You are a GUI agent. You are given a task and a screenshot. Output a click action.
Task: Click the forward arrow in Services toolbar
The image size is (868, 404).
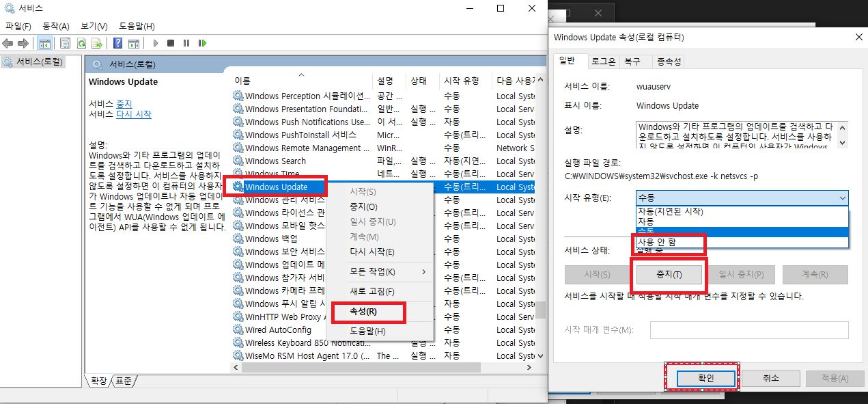coord(23,43)
